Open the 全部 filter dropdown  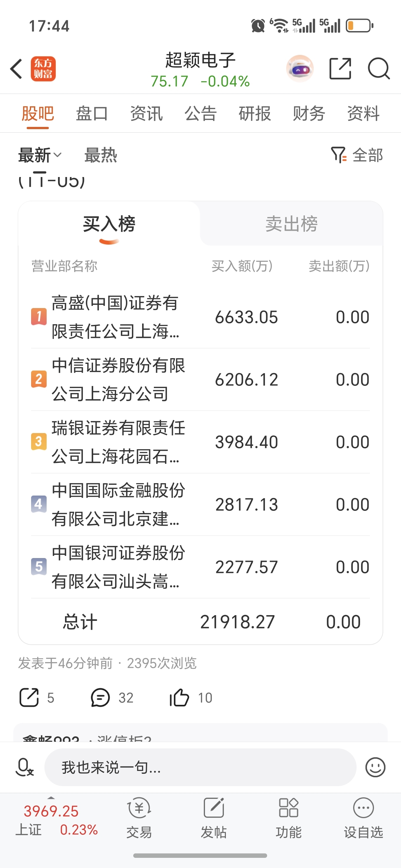point(357,155)
